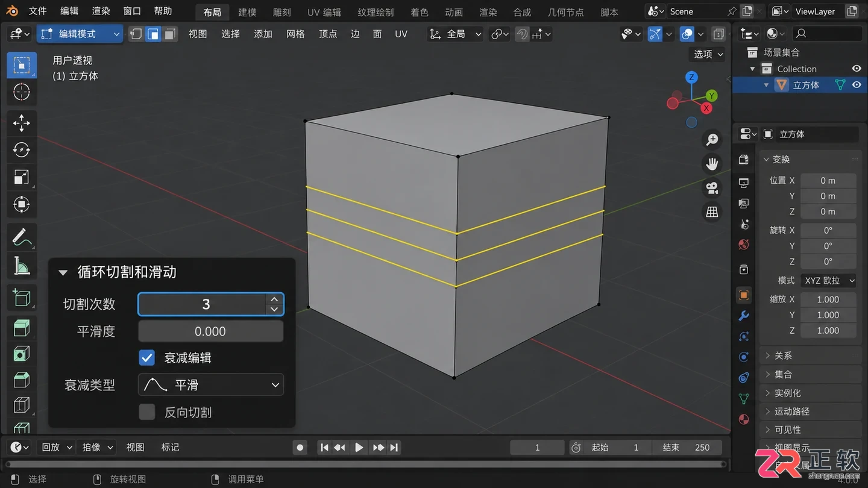Activate the Measure tool
The height and width of the screenshot is (488, 868).
(x=22, y=264)
